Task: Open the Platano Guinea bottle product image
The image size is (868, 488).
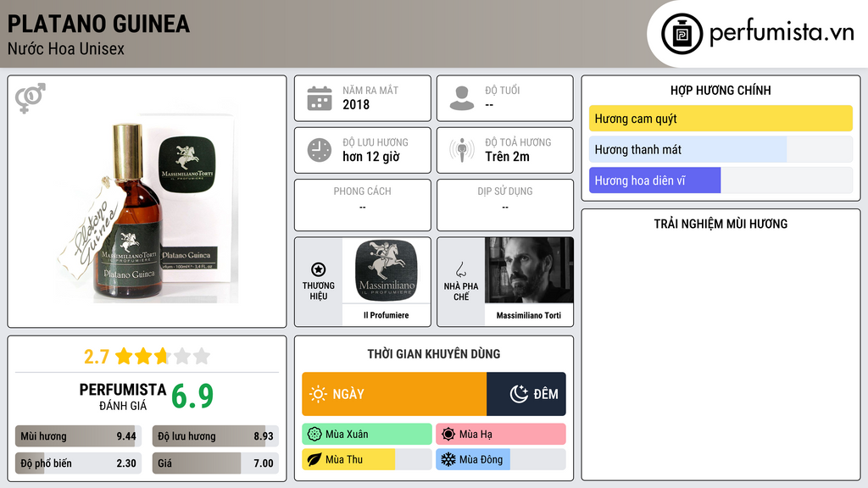Action: coord(147,203)
